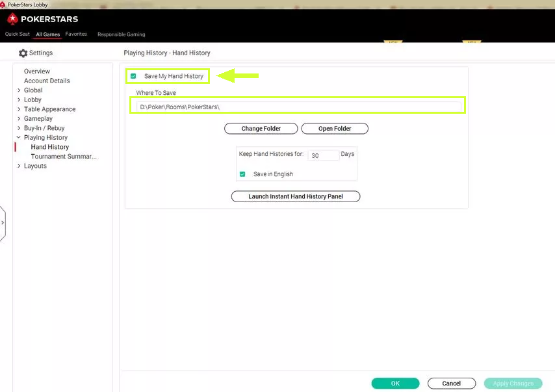Click the PokerStars Lobby title bar icon
555x392 pixels.
[x=3, y=5]
